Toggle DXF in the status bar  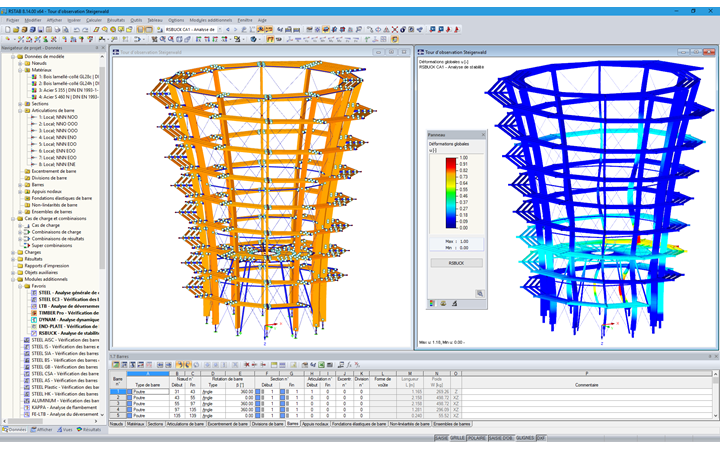coord(541,438)
